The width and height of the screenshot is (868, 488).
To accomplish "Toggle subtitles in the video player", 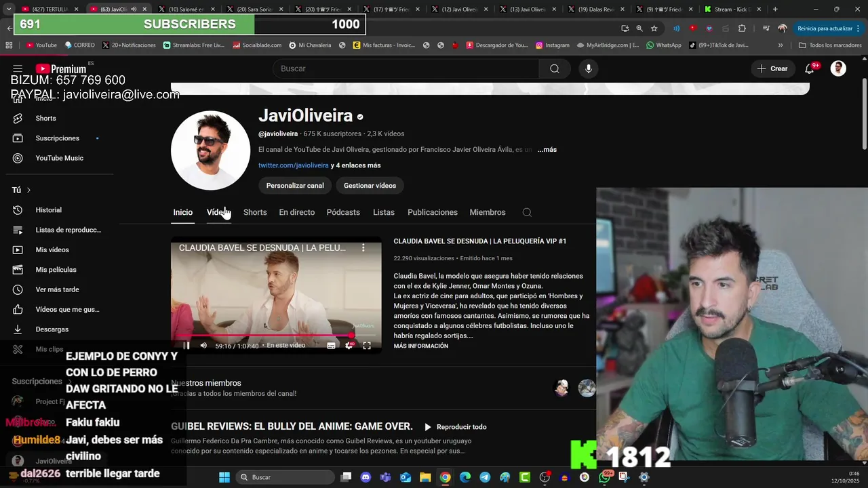I will [x=331, y=346].
